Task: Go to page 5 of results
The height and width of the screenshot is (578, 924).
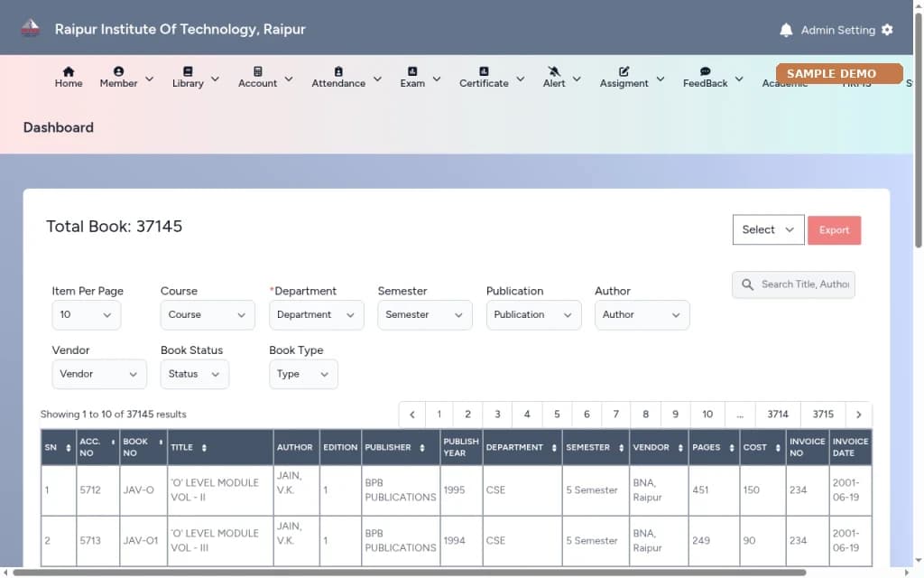Action: [x=556, y=414]
